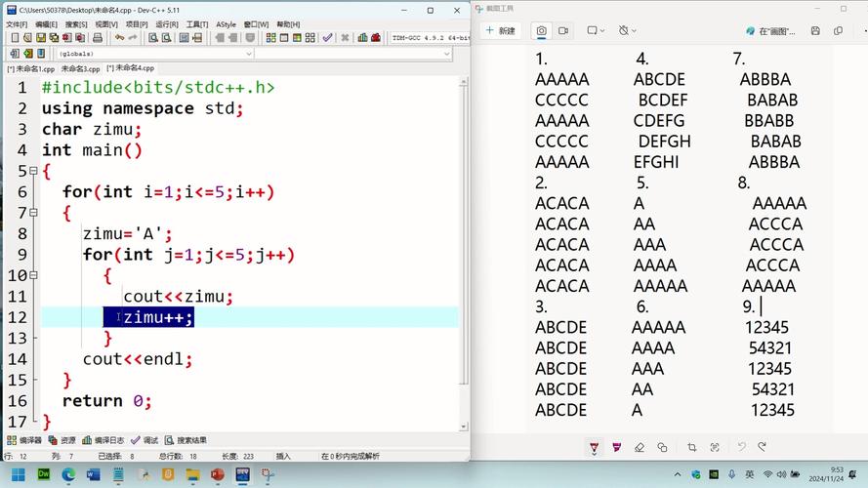This screenshot has height=488, width=868.
Task: Open the 编译日志 compile log panel
Action: coord(103,440)
